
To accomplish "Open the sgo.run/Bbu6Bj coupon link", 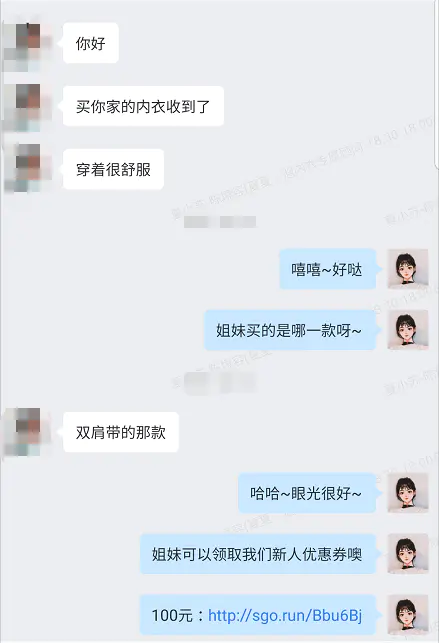I will coord(285,616).
